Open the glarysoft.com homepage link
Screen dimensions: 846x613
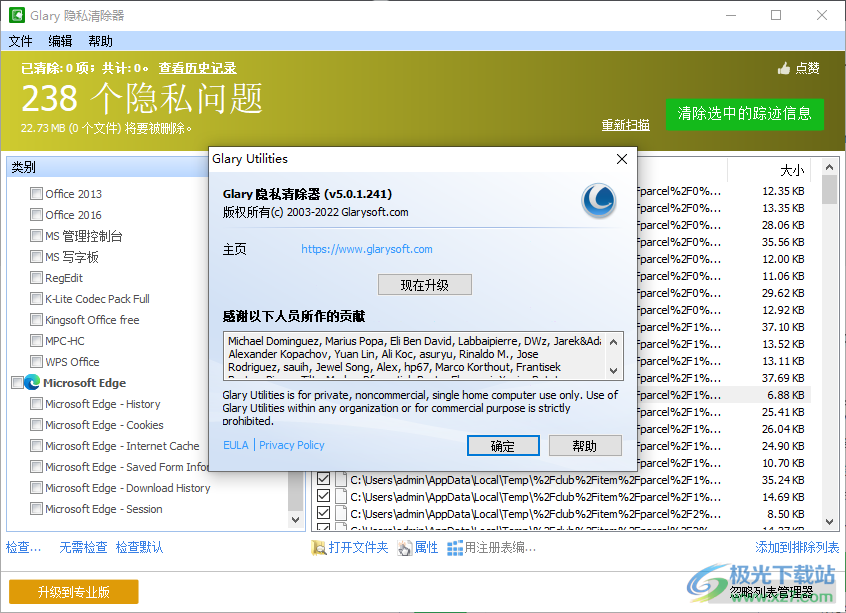tap(367, 249)
